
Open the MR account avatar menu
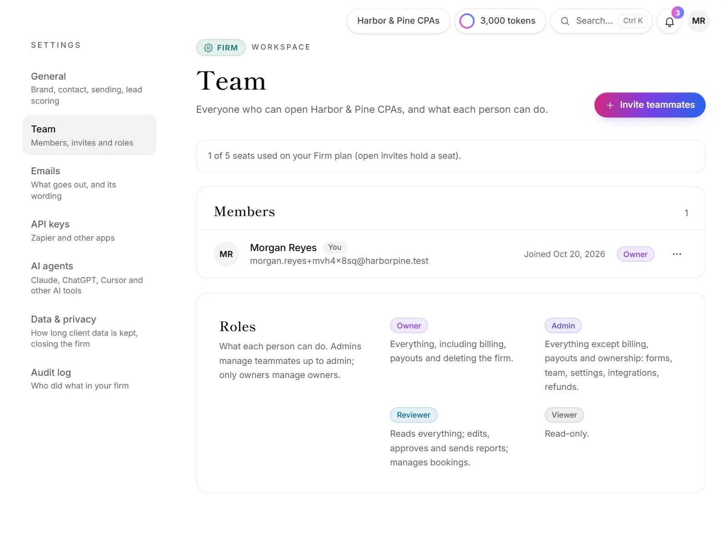tap(698, 21)
